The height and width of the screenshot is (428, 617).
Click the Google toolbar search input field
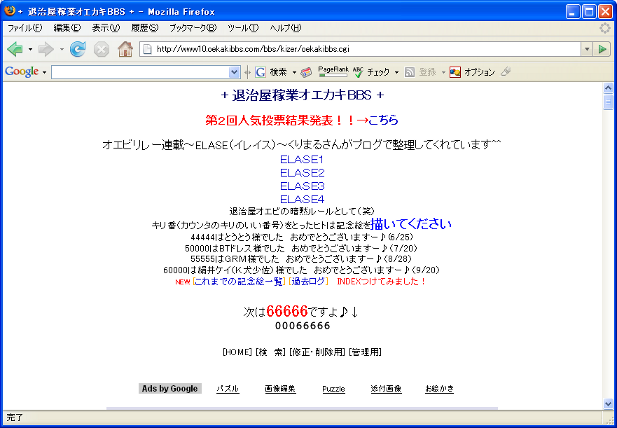click(x=140, y=72)
